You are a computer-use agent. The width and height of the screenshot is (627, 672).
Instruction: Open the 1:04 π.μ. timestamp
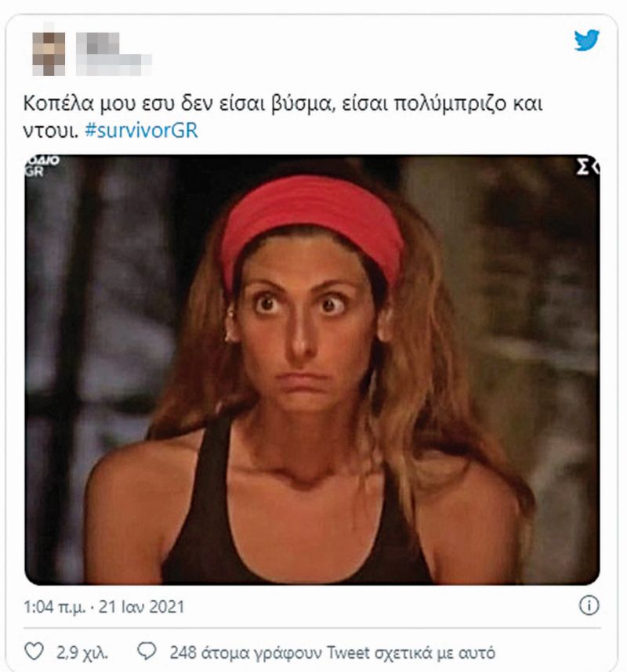(54, 607)
